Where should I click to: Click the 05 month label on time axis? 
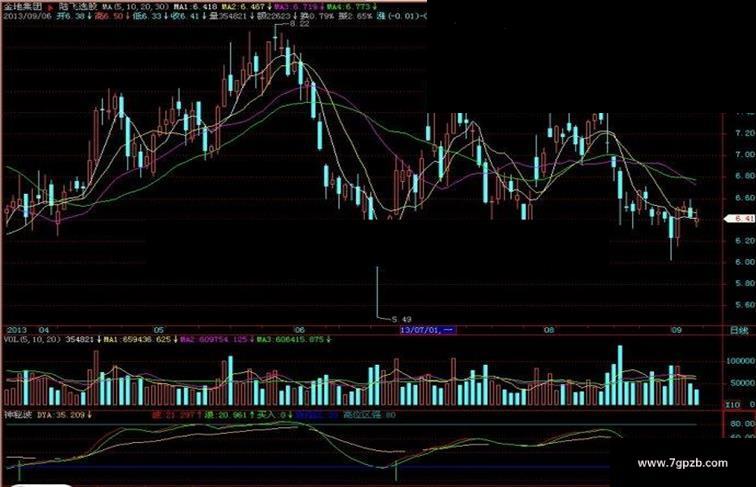click(159, 330)
